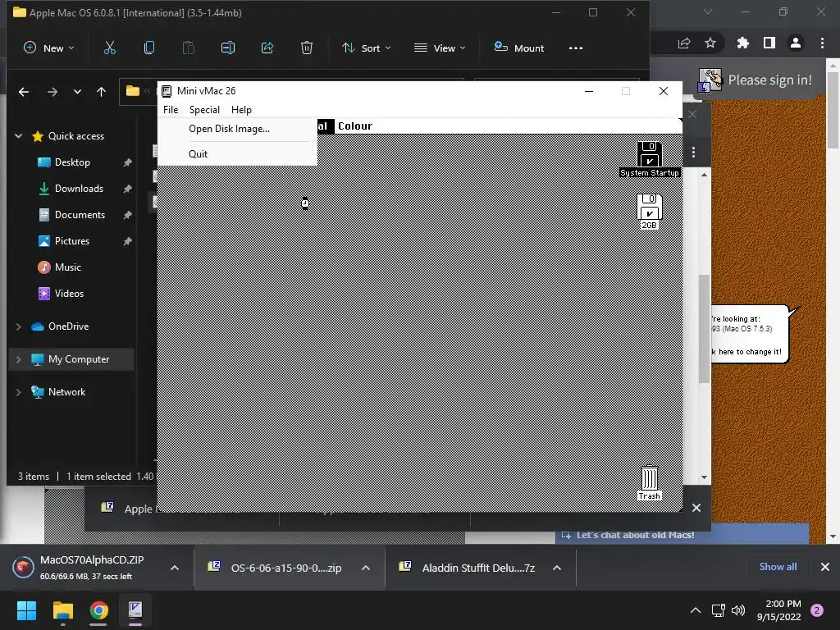
Task: Click the Mount button in File Explorer
Action: pos(518,48)
